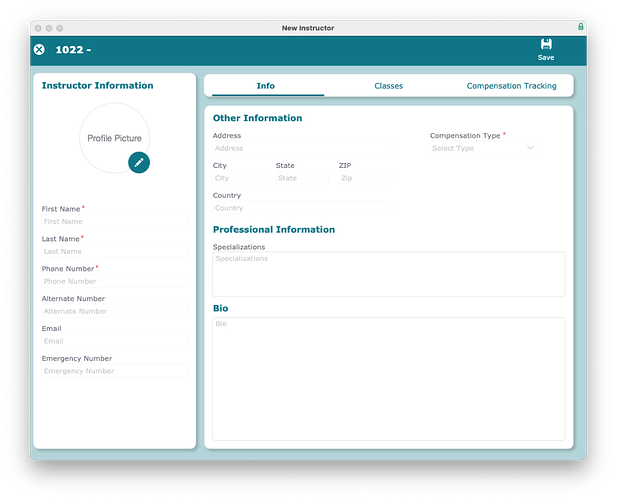617x500 pixels.
Task: Focus the Alternate Number field
Action: [115, 311]
